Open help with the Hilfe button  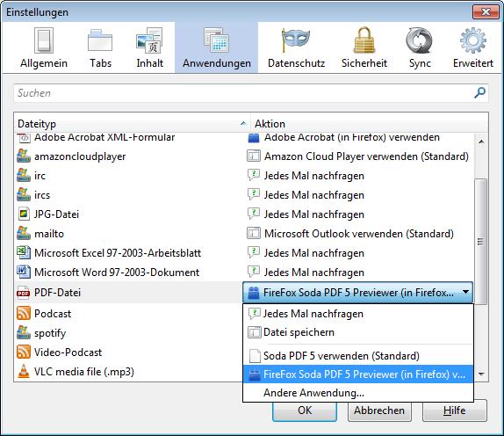[x=454, y=411]
